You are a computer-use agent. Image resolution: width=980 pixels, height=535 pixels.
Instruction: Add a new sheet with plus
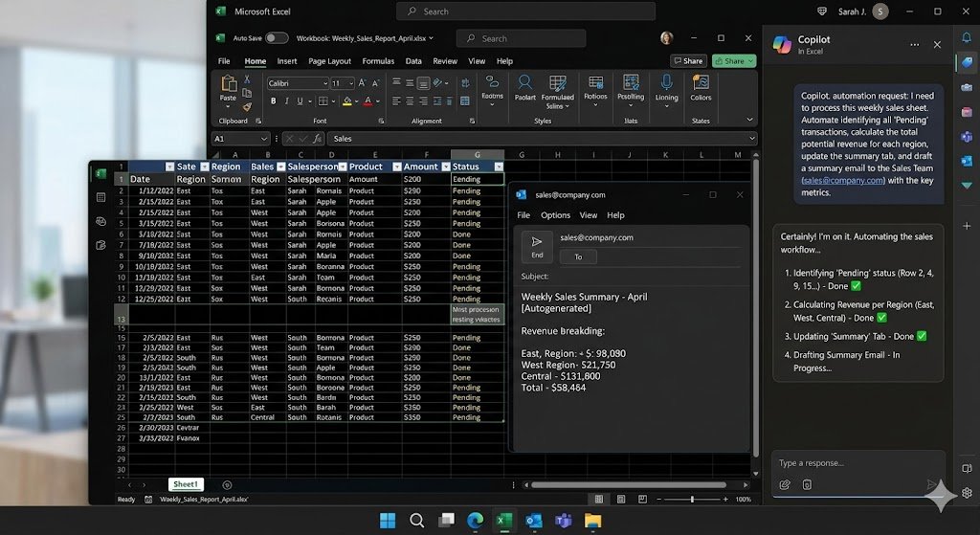[227, 485]
